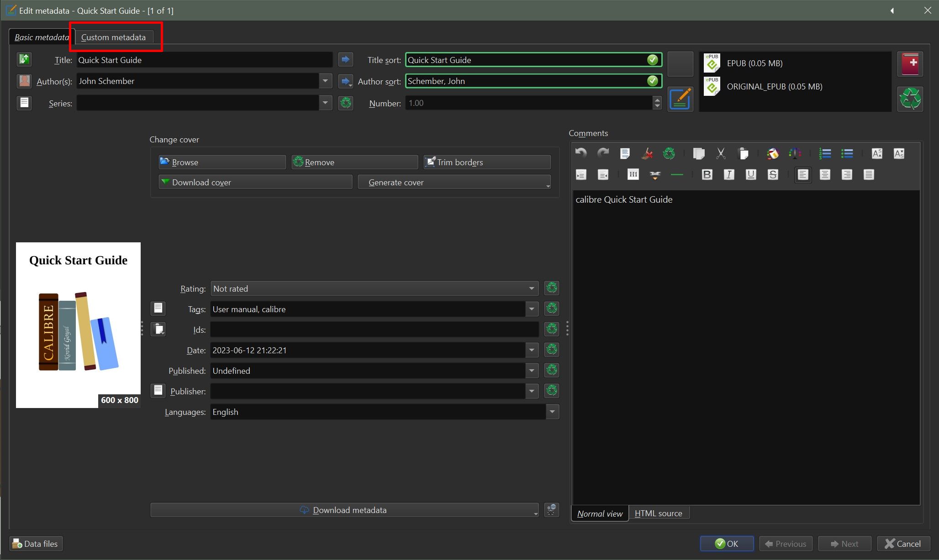Insert a numbered list in comments
Image resolution: width=939 pixels, height=560 pixels.
click(x=825, y=154)
